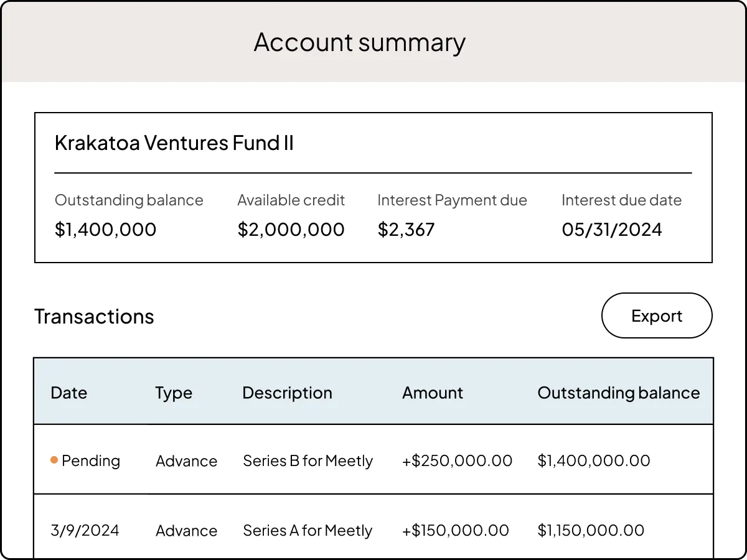
Task: Open the Series A for Meetly transaction row
Action: pos(308,530)
